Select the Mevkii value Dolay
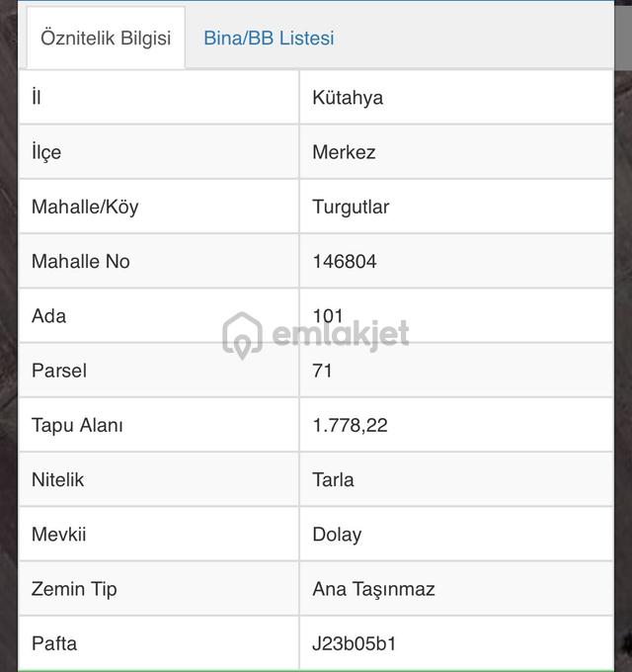Image resolution: width=632 pixels, height=672 pixels. coord(337,535)
